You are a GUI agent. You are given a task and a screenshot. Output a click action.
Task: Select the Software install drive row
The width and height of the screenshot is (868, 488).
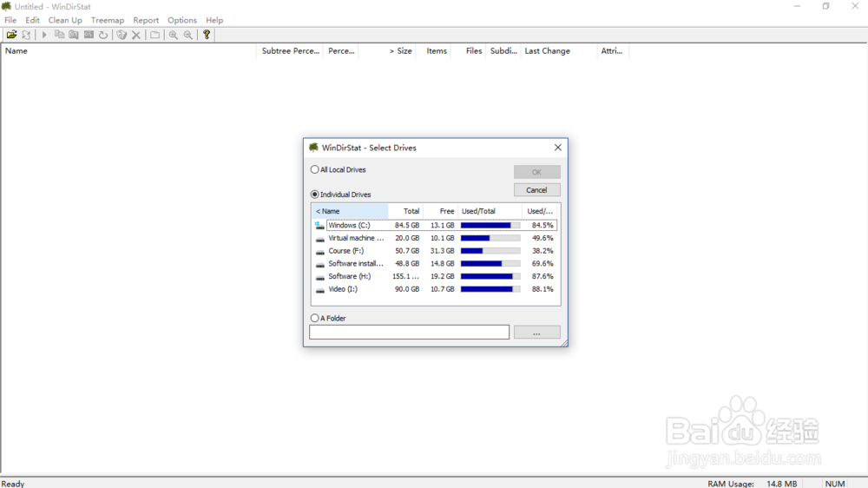[x=435, y=264]
